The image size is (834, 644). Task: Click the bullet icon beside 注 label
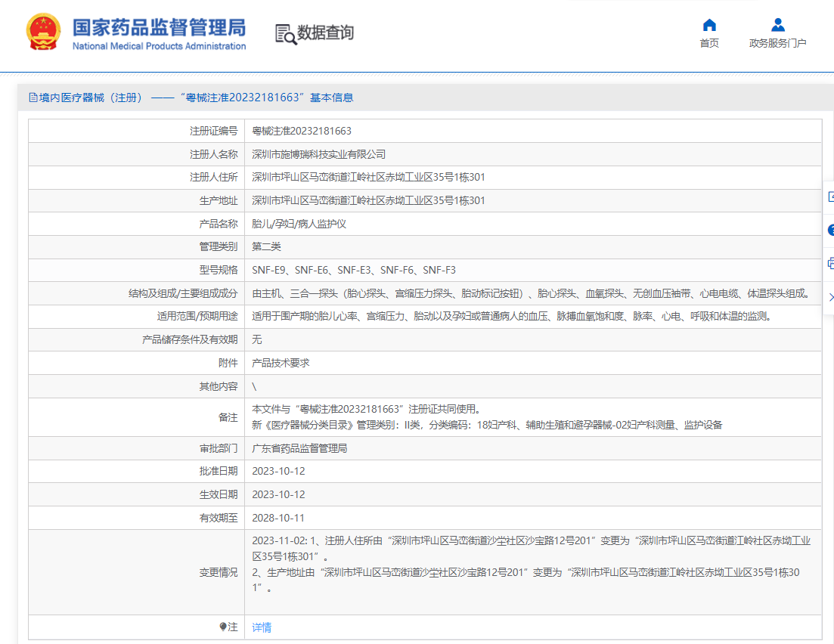[223, 627]
